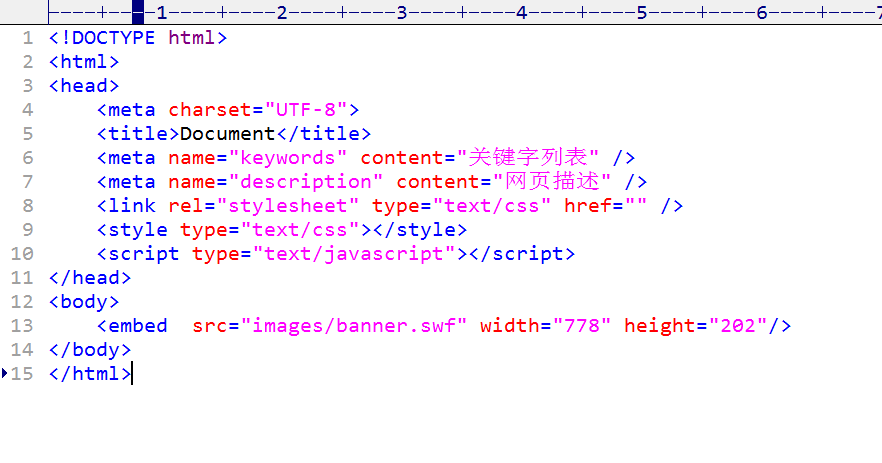The image size is (882, 463).
Task: Click line number 10 in the gutter
Action: pos(22,254)
